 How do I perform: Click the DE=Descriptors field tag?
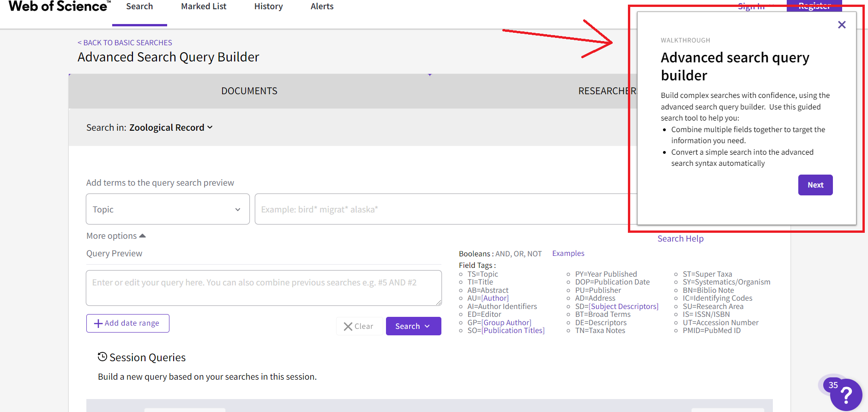tap(601, 322)
